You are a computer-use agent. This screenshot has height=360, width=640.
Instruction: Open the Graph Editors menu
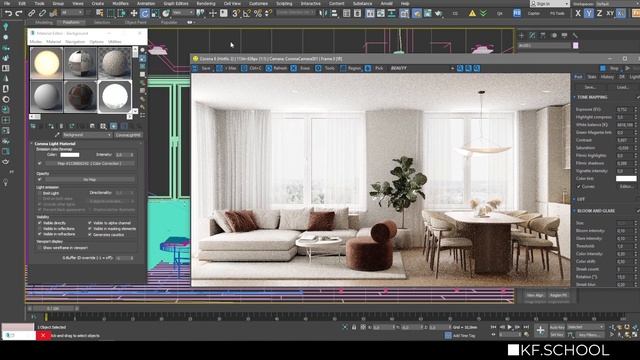(x=176, y=3)
